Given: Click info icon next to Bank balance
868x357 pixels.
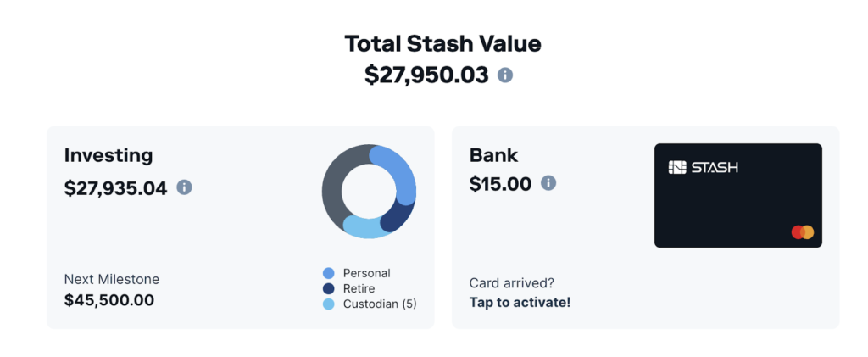Looking at the screenshot, I should point(548,182).
